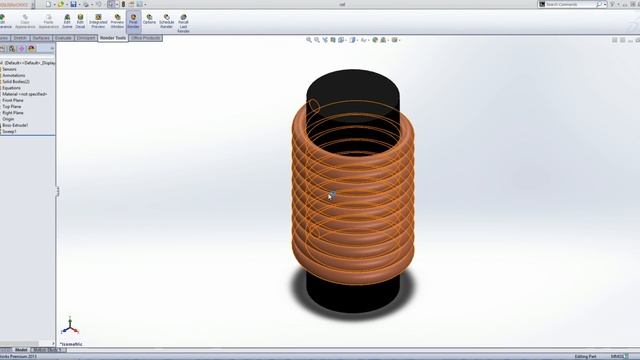Click Previous View icon
Viewport: 640px width, 360px height.
coord(325,40)
